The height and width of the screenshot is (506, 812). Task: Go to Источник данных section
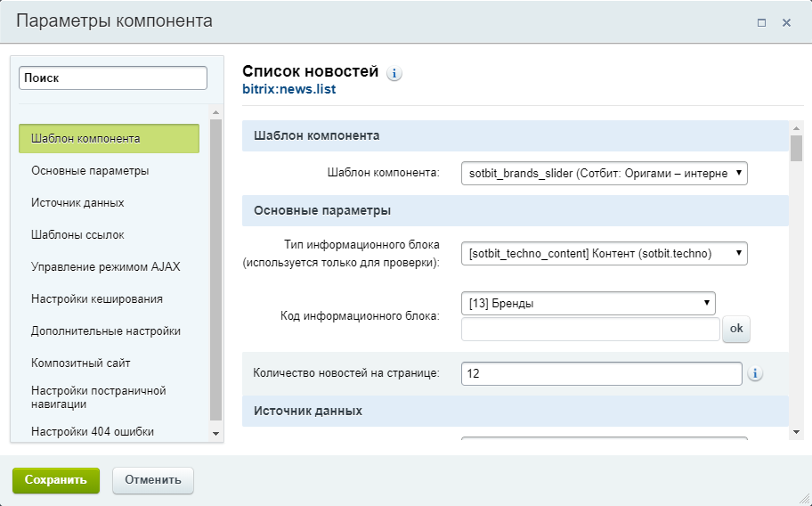77,202
